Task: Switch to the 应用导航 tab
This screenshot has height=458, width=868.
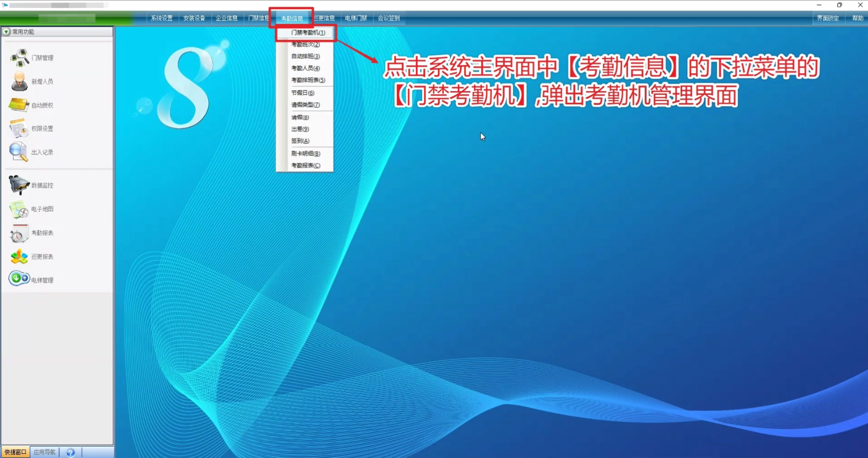Action: [44, 452]
